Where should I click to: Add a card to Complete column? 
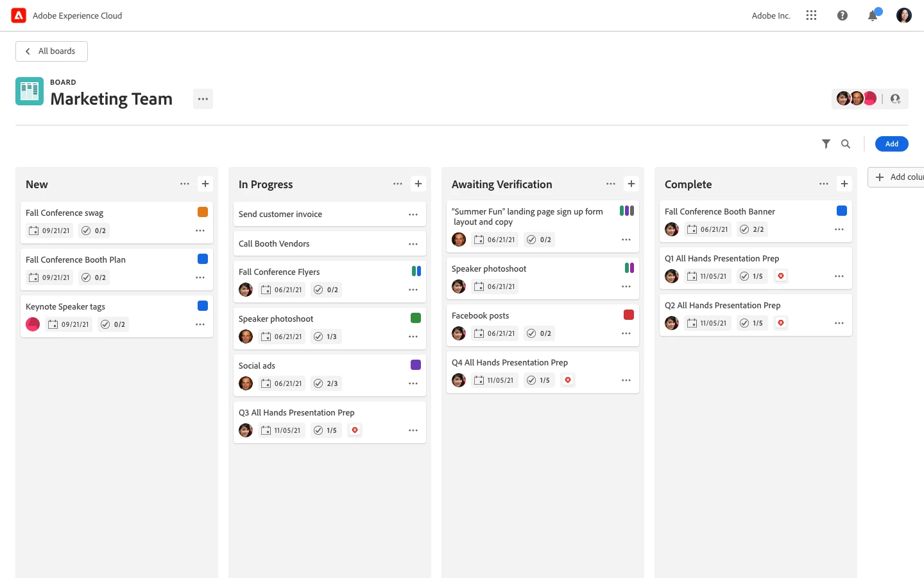(844, 184)
